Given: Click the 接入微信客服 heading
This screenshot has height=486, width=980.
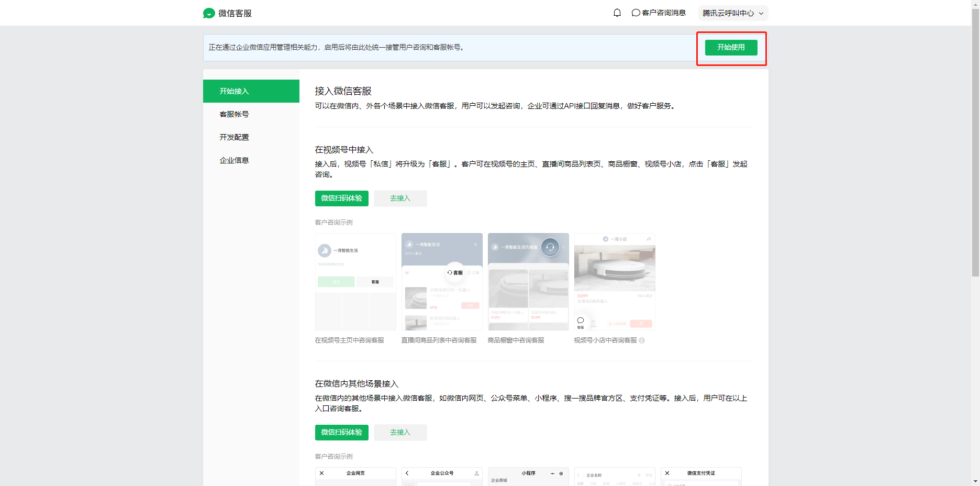Looking at the screenshot, I should point(343,91).
